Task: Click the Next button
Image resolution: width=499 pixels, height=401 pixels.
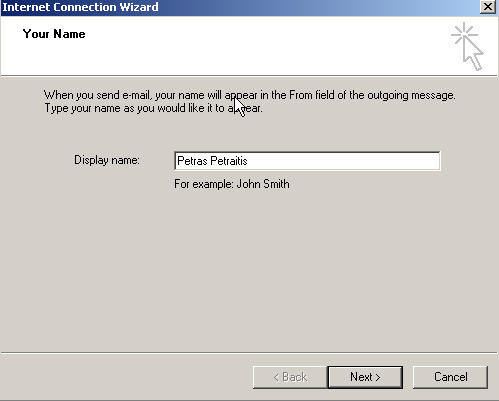Action: pyautogui.click(x=365, y=377)
